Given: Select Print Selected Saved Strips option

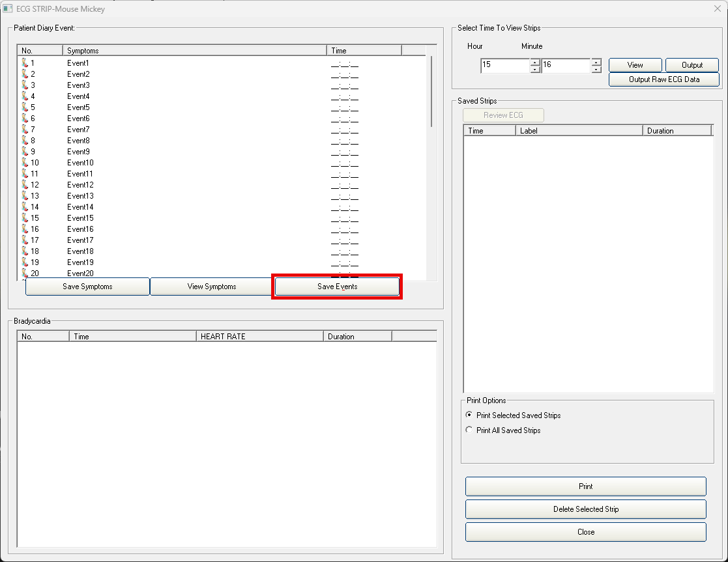Looking at the screenshot, I should point(469,415).
